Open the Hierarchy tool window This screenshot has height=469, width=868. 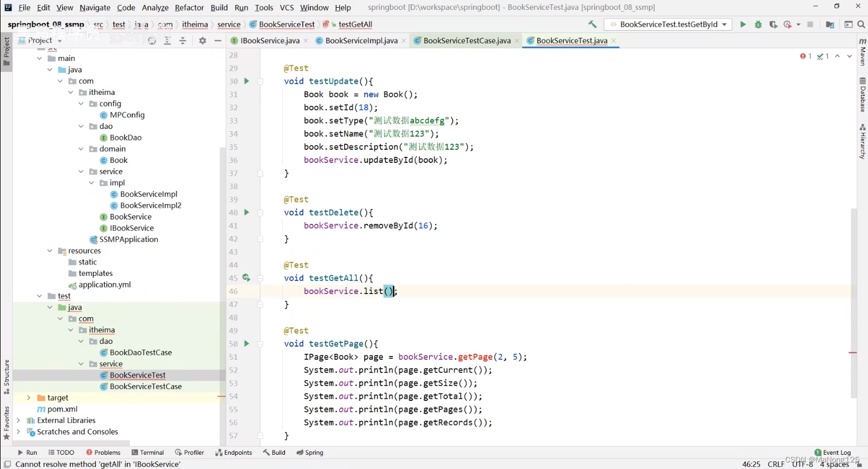pos(863,142)
